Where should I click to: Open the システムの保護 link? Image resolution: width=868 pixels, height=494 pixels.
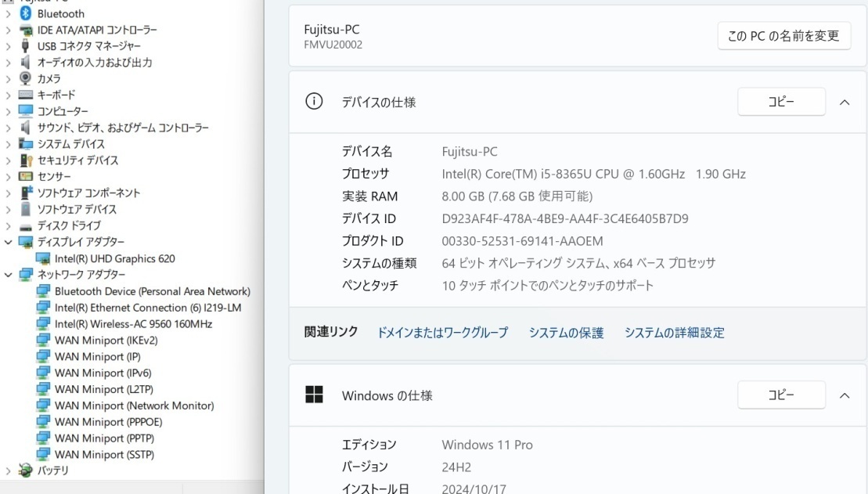click(x=566, y=333)
